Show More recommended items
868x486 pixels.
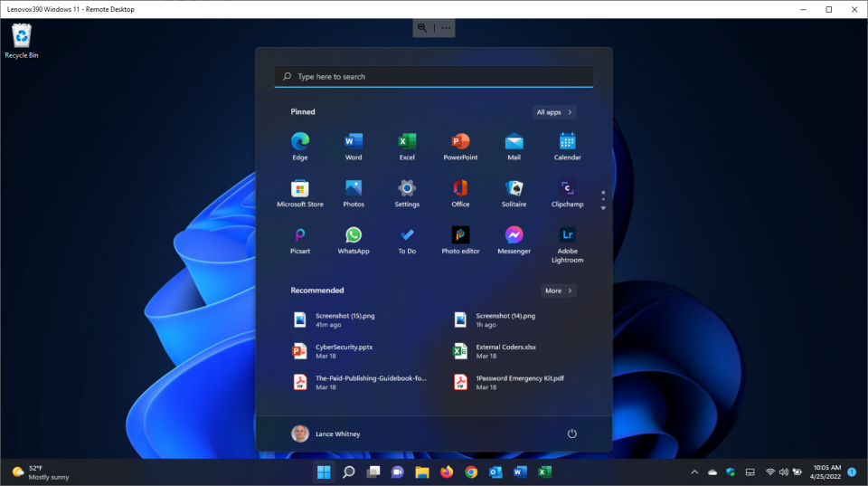pos(558,291)
